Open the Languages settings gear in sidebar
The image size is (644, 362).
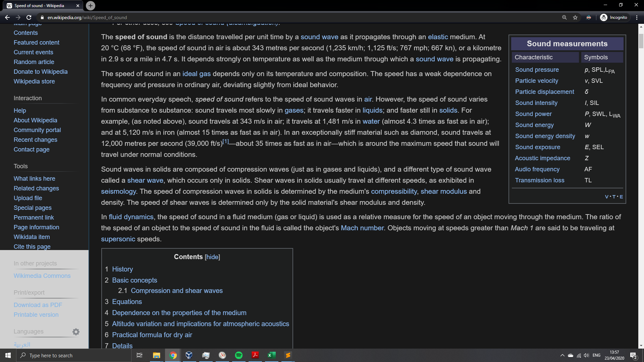76,331
